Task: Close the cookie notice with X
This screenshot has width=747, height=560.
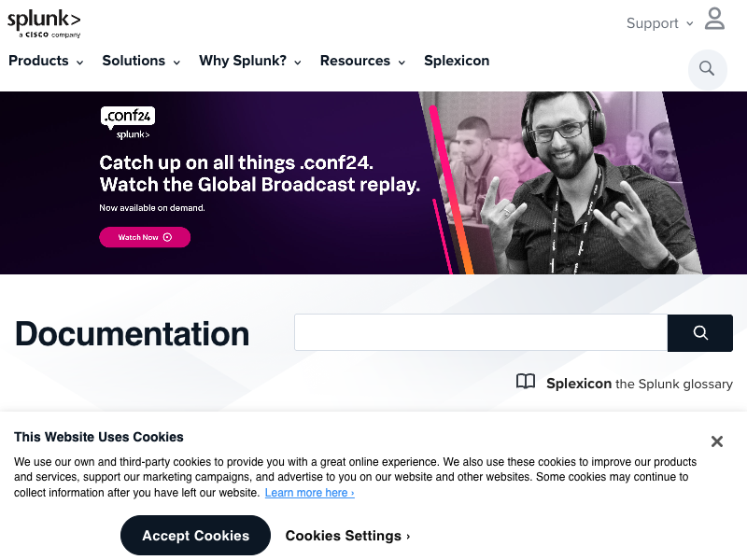Action: tap(716, 441)
